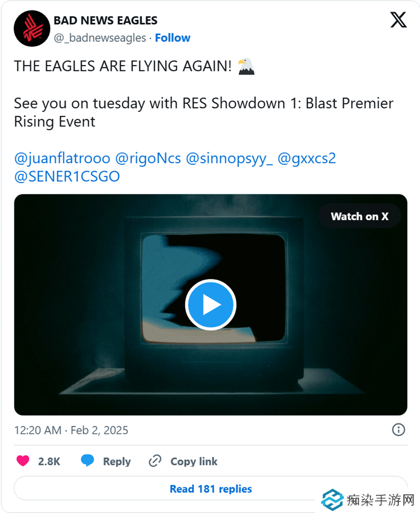This screenshot has height=513, width=420.
Task: Open the tweet info circle icon
Action: click(x=398, y=430)
